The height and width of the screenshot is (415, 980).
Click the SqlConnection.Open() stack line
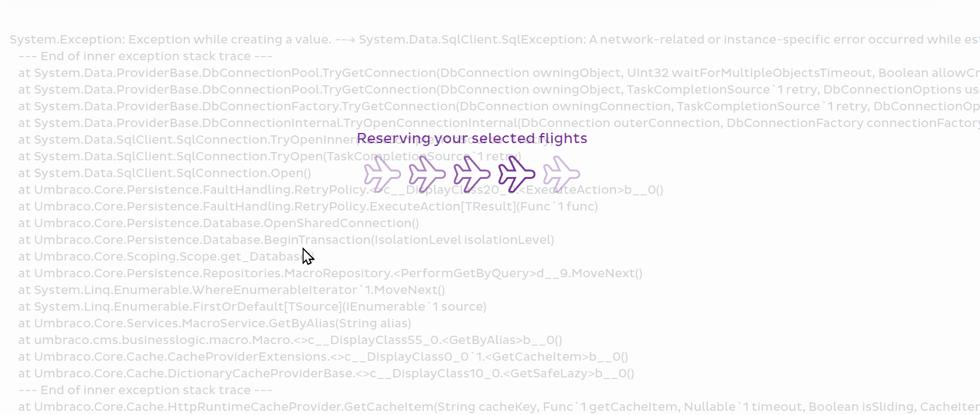point(165,173)
